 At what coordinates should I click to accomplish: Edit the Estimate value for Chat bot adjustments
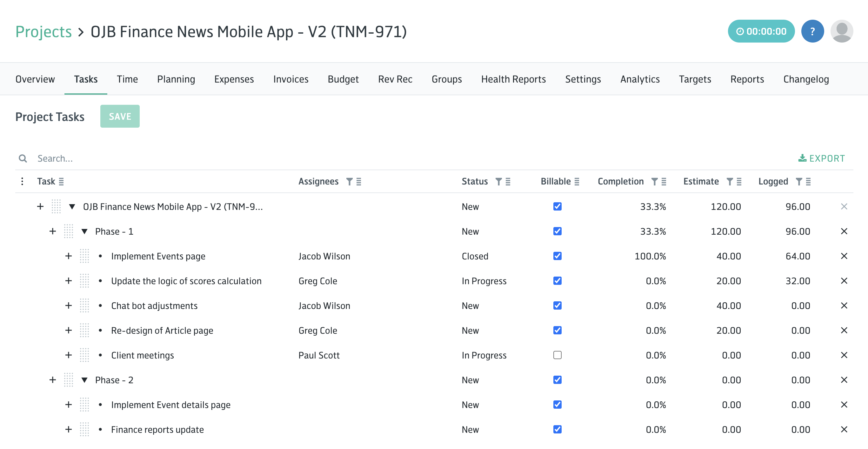[x=729, y=306]
